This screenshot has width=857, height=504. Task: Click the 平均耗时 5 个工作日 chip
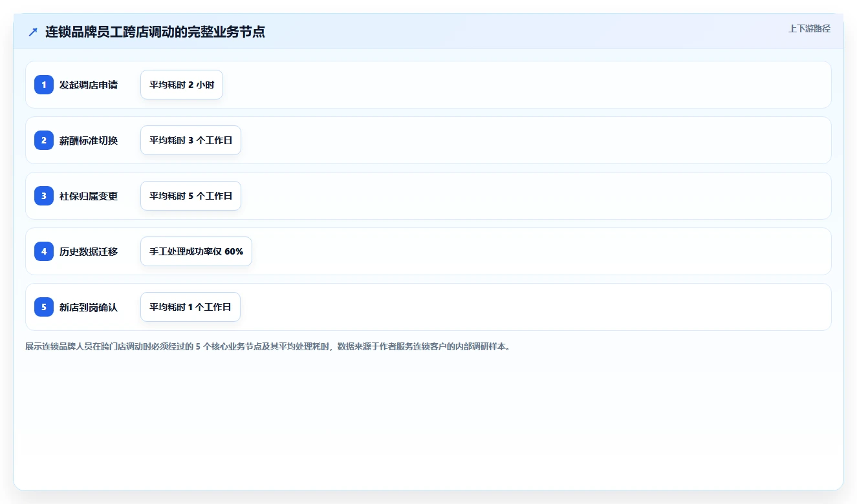pyautogui.click(x=191, y=196)
